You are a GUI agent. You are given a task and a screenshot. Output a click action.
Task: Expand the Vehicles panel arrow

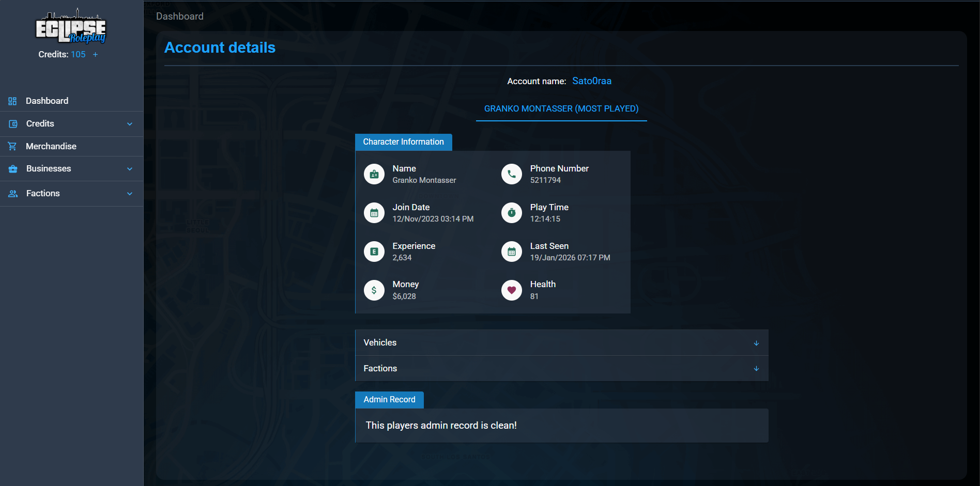click(756, 343)
